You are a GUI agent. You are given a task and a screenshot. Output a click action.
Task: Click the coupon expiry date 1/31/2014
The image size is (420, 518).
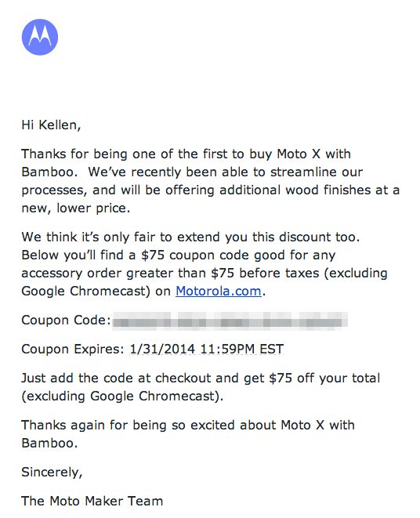(x=162, y=350)
